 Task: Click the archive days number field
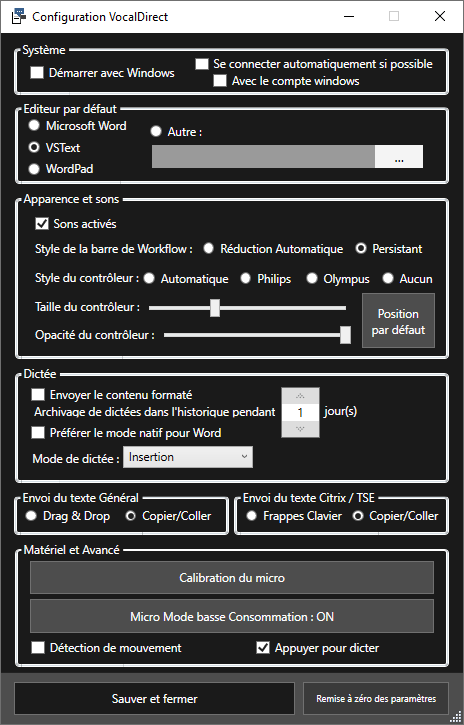(x=300, y=412)
